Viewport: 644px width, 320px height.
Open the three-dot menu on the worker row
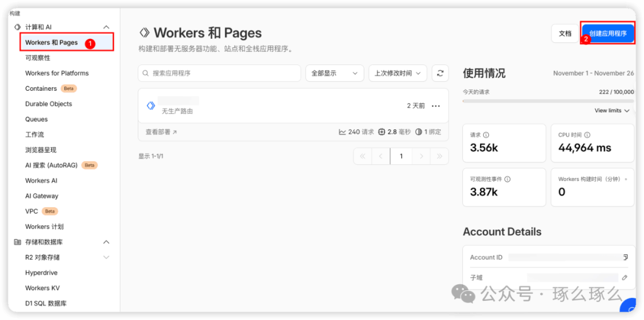[436, 106]
